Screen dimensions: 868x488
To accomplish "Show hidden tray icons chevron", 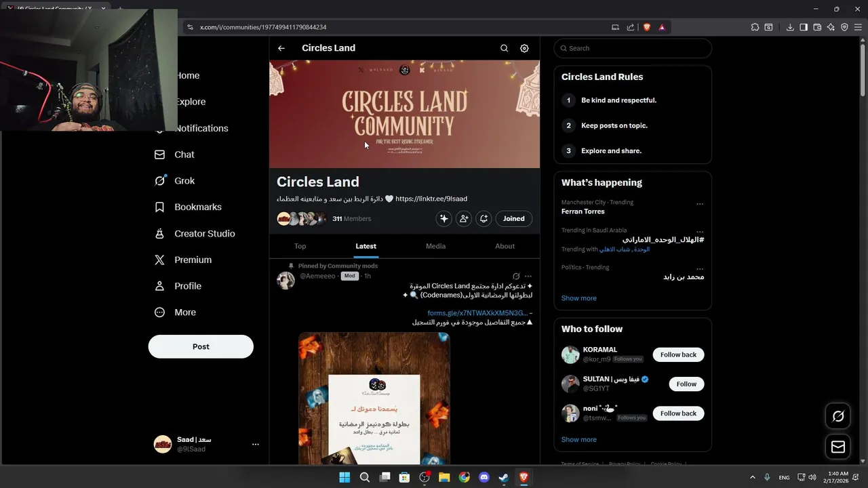I will 752,477.
